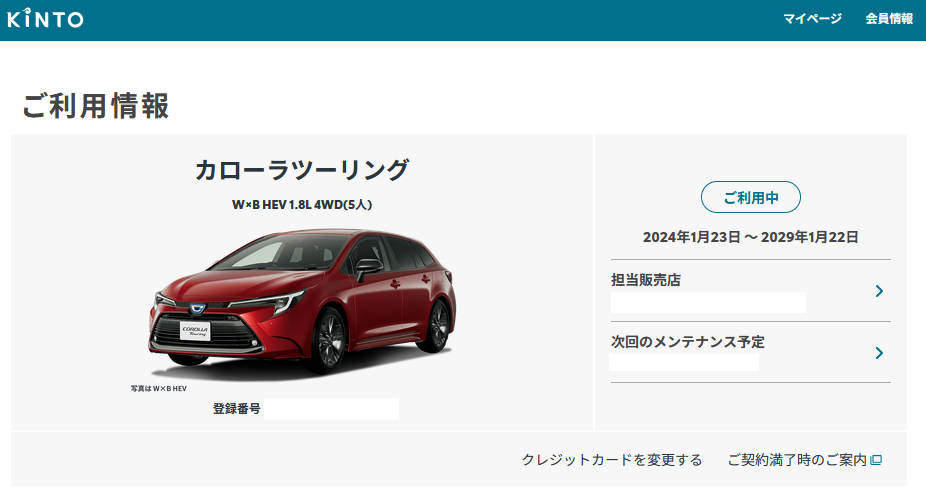Open ご契約満了時のご案内 link
The width and height of the screenshot is (926, 498).
pyautogui.click(x=797, y=460)
